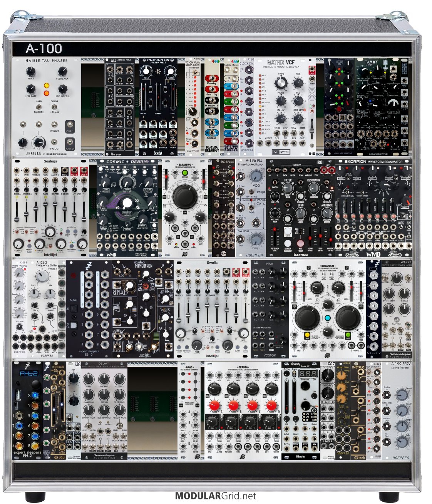The width and height of the screenshot is (432, 504).
Task: Click the DECAY slider on Steady State Gate
Action: coord(143,97)
